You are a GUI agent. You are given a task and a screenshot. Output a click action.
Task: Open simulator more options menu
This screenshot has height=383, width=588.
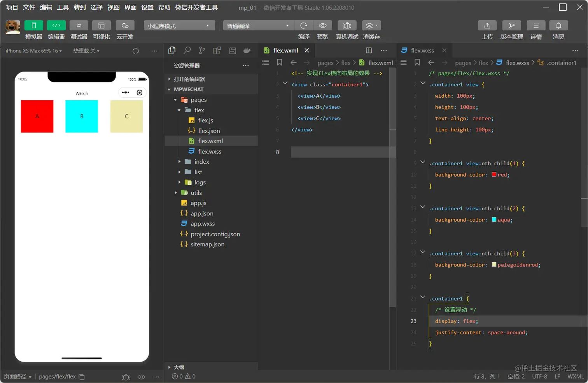(x=154, y=51)
